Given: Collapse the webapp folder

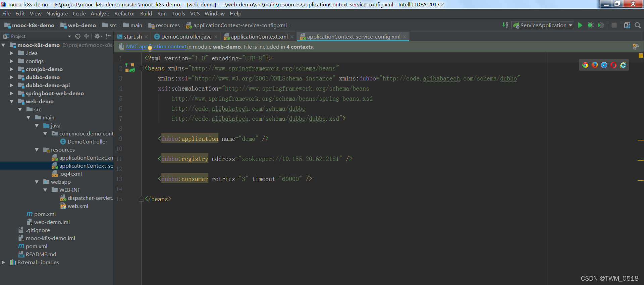Looking at the screenshot, I should click(x=37, y=182).
